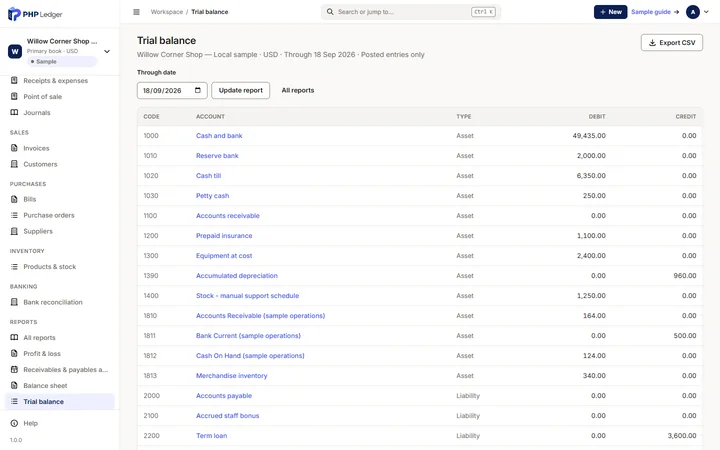Viewport: 720px width, 450px height.
Task: Open Accumulated depreciation account
Action: click(x=237, y=276)
